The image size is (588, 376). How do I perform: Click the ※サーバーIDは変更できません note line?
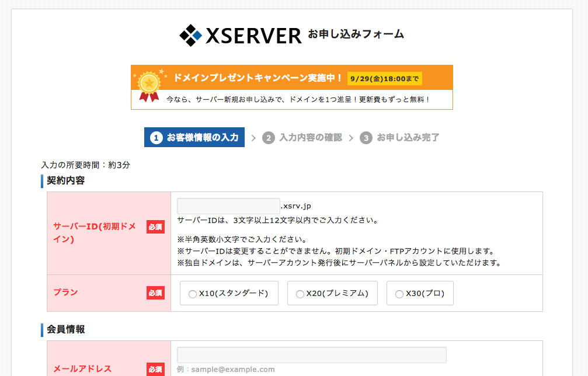point(336,251)
